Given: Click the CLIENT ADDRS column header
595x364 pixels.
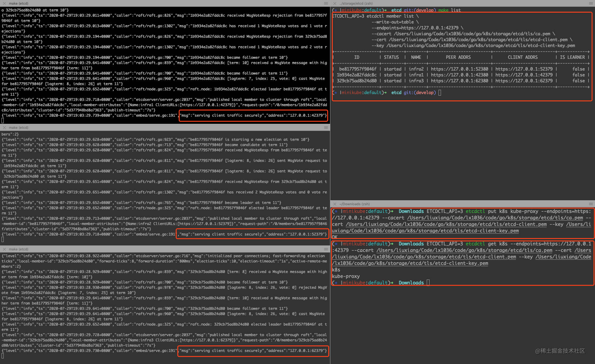Looking at the screenshot, I should [x=522, y=57].
